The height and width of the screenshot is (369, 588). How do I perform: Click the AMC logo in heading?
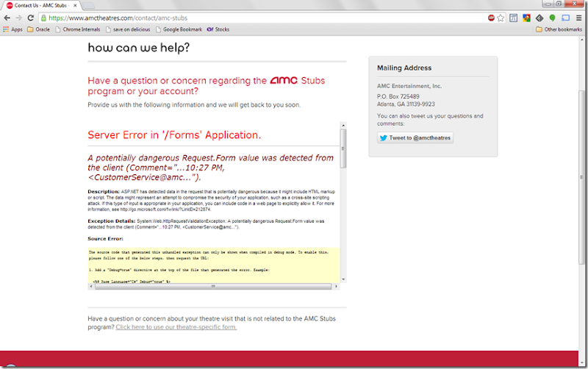point(284,80)
